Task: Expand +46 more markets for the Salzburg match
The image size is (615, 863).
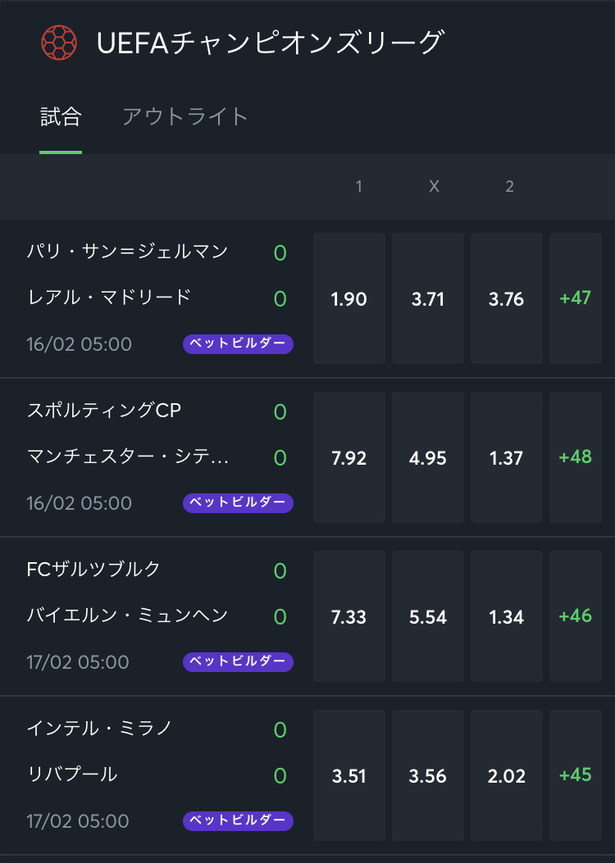Action: click(575, 616)
